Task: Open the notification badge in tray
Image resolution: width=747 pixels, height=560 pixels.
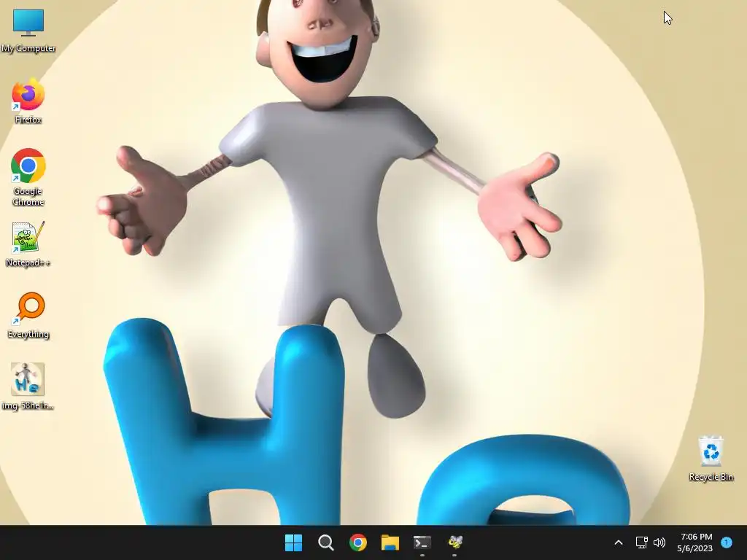Action: pyautogui.click(x=727, y=542)
